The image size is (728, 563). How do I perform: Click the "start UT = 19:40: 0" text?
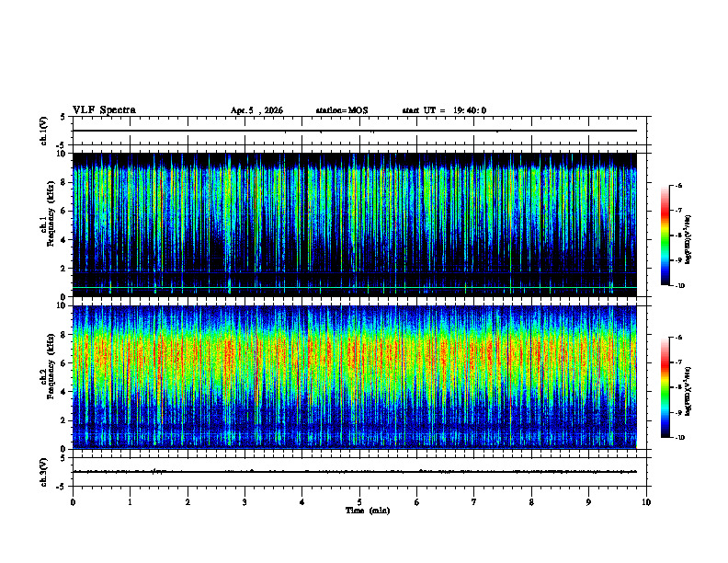coord(444,110)
